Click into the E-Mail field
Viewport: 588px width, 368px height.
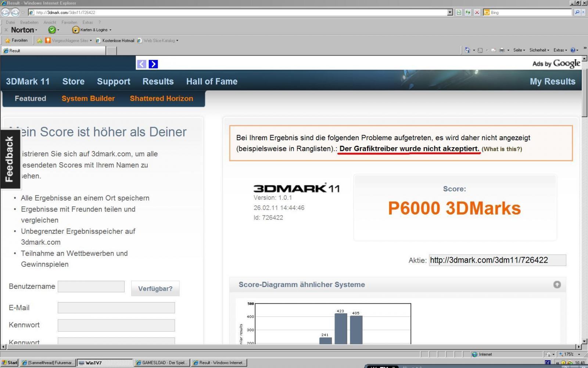116,308
